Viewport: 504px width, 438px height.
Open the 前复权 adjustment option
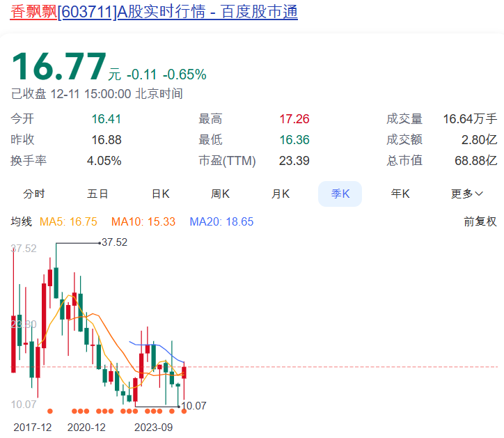click(x=480, y=221)
